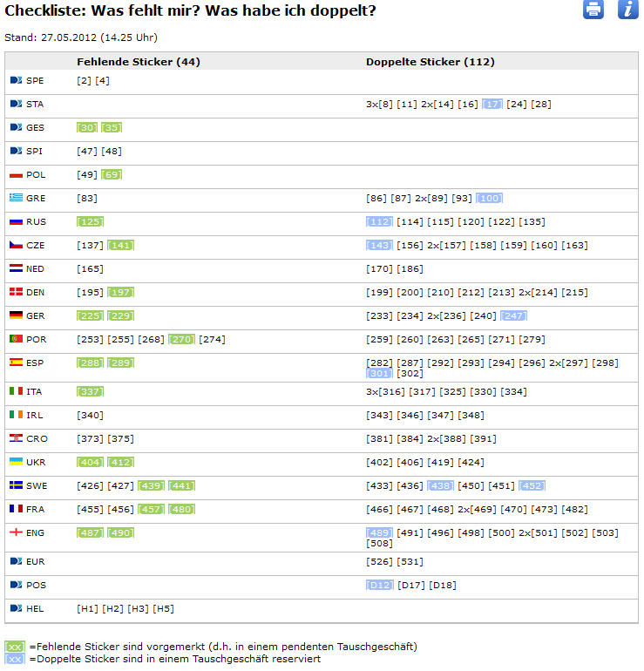This screenshot has width=644, height=671.
Task: Click the Ukraine flag icon
Action: (x=16, y=462)
